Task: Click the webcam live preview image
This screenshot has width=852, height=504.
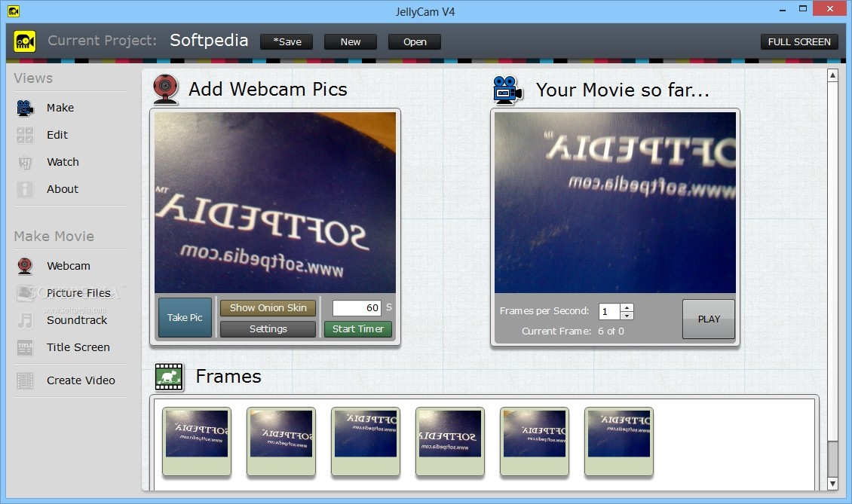Action: [275, 203]
